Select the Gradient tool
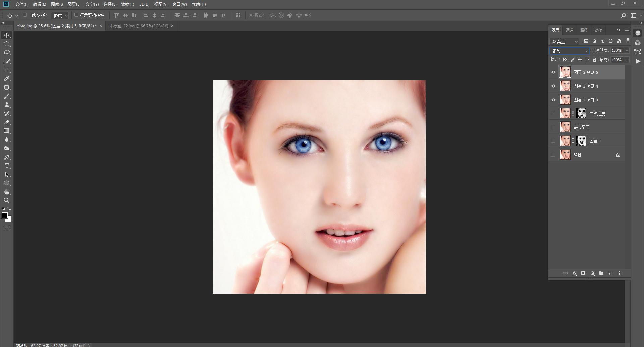The height and width of the screenshot is (347, 644). pos(7,131)
